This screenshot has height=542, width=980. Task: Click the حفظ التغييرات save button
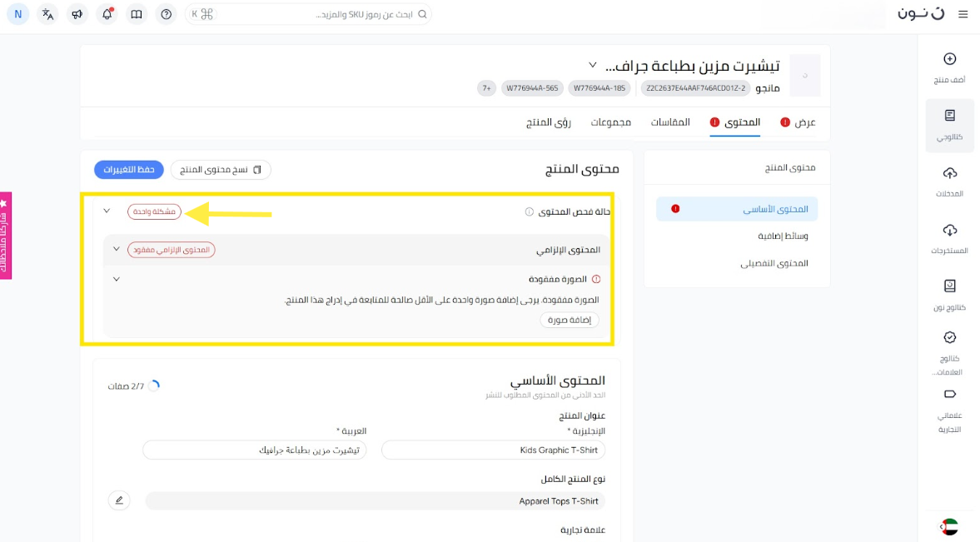128,170
